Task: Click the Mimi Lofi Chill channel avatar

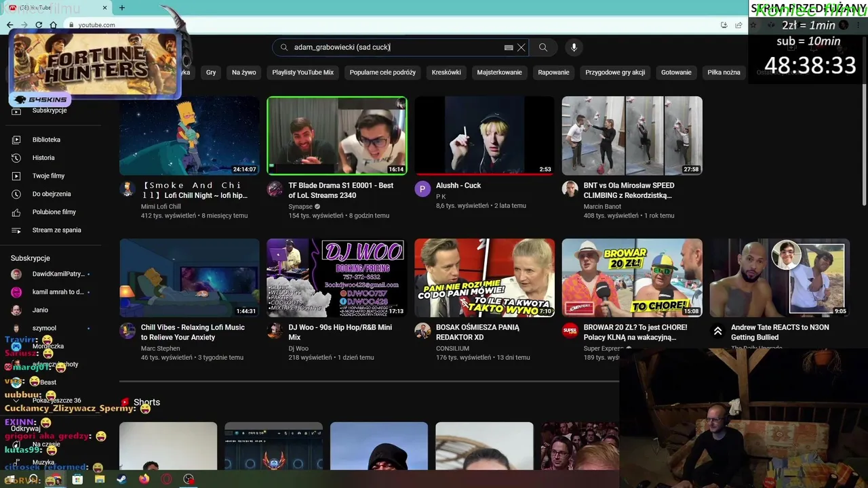Action: [x=127, y=189]
